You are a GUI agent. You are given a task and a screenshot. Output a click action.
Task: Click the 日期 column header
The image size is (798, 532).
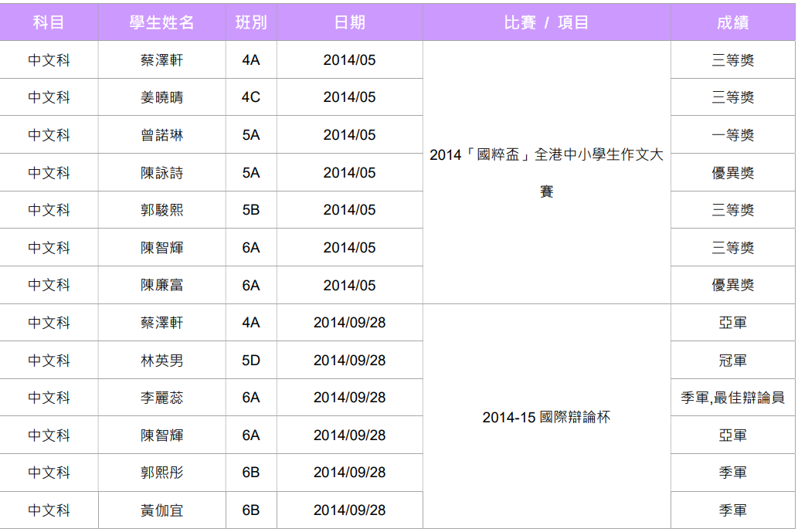pyautogui.click(x=349, y=22)
